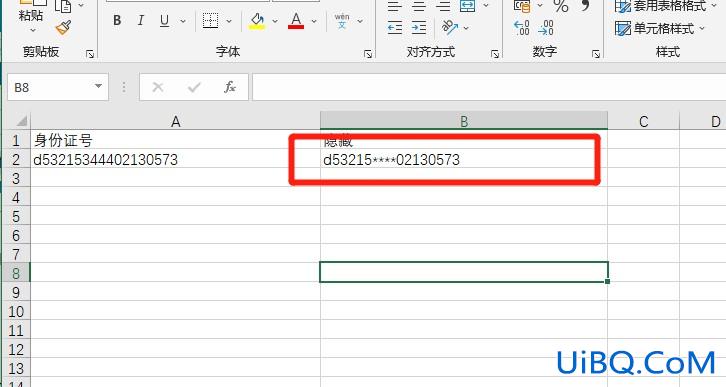Select row 2 header

click(16, 159)
